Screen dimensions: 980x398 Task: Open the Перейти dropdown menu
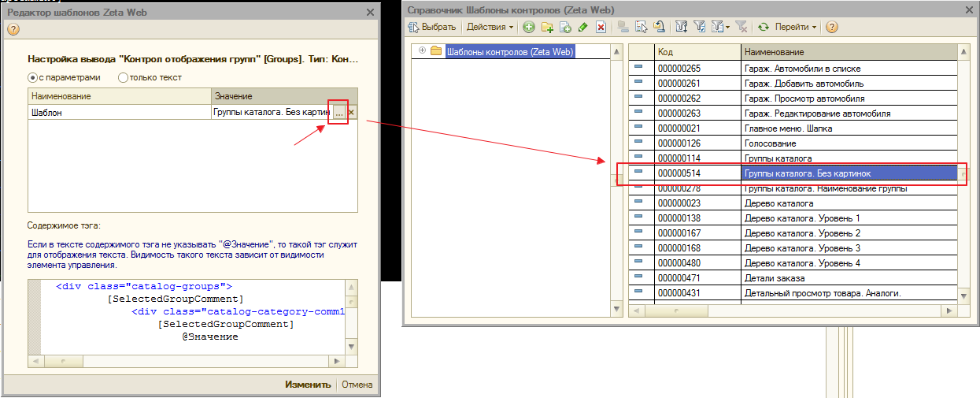[x=796, y=27]
